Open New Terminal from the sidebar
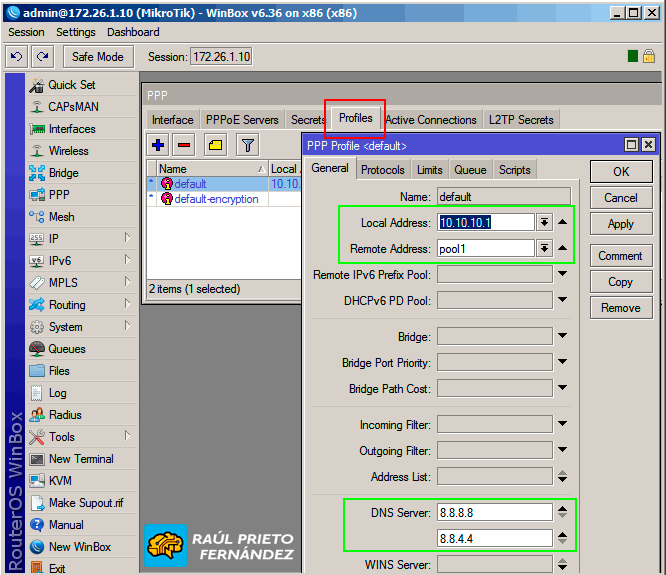 point(81,459)
